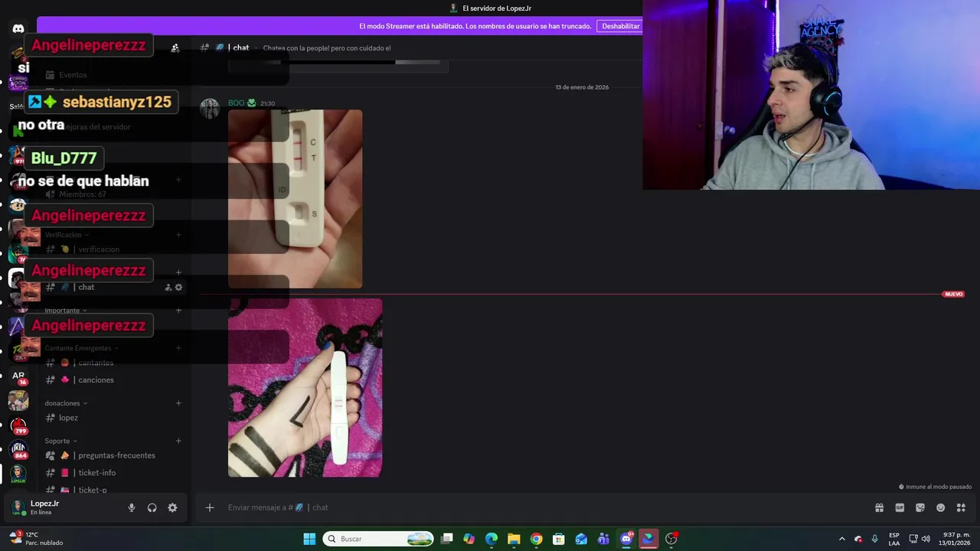Open the sticker picker

click(x=920, y=507)
